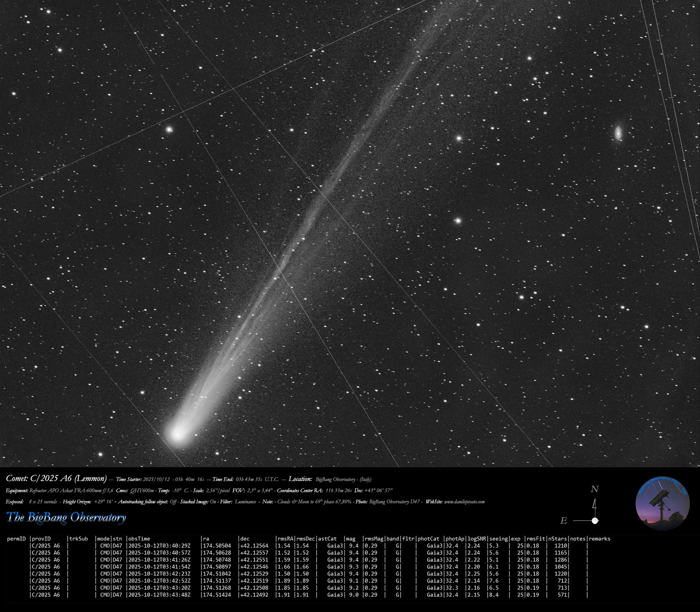700x612 pixels.
Task: Click the E compass label
Action: [564, 521]
